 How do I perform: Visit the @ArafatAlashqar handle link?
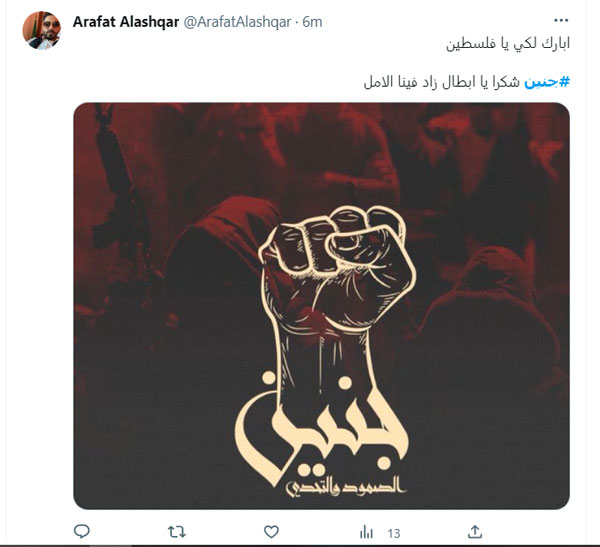pos(237,22)
